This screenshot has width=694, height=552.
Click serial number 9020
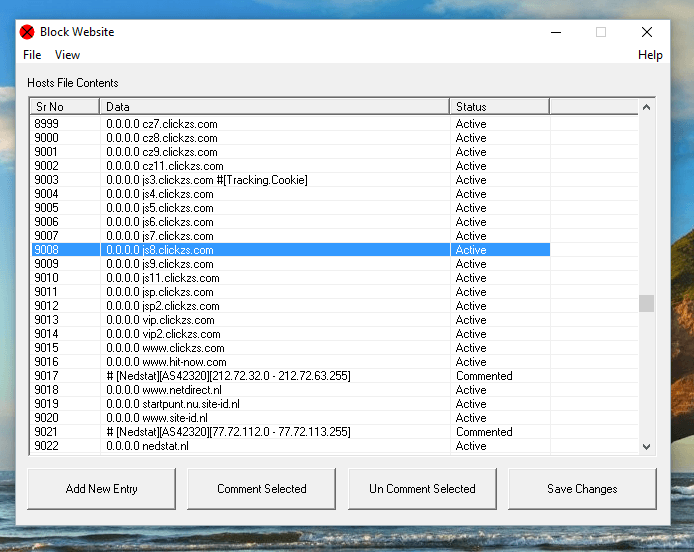point(46,418)
